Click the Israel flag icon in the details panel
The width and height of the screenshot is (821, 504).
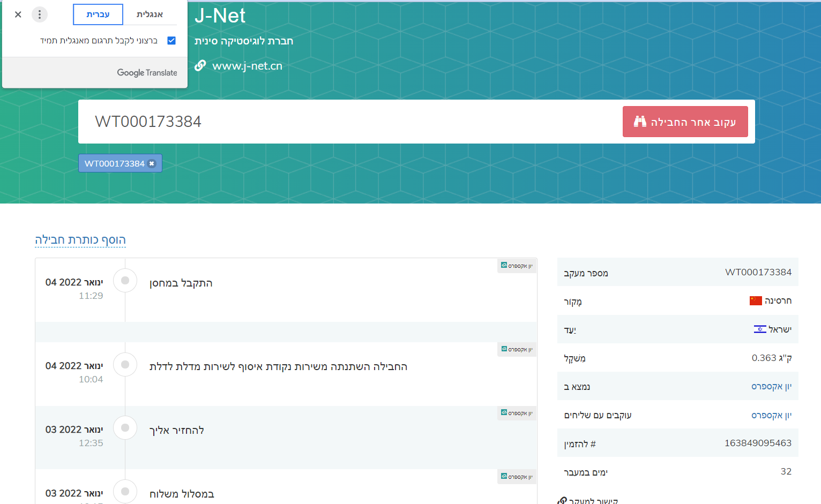pos(760,329)
